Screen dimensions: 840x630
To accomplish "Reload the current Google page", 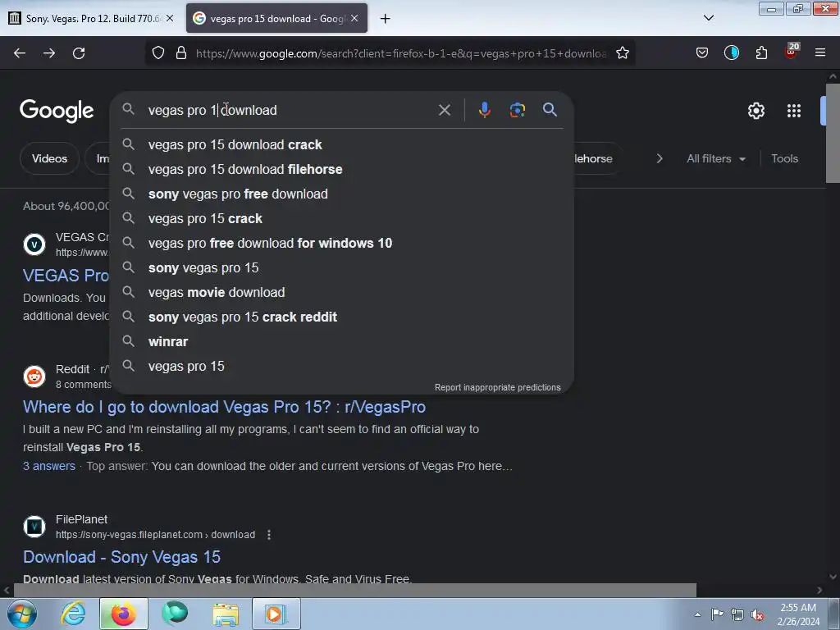I will coord(79,53).
